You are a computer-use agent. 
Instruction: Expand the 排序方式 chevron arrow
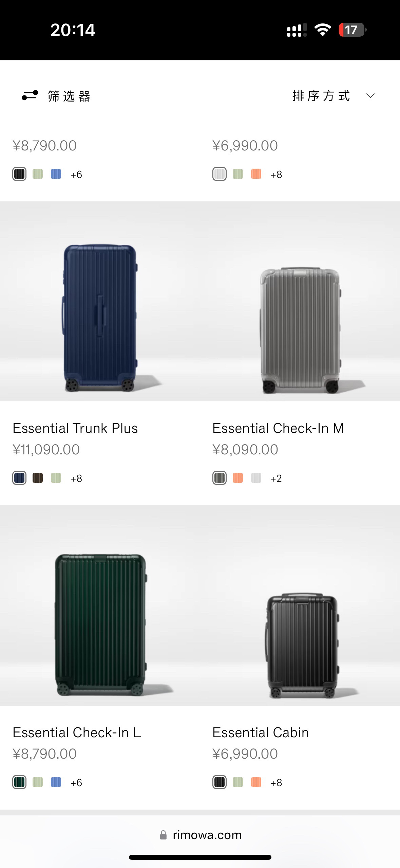370,96
